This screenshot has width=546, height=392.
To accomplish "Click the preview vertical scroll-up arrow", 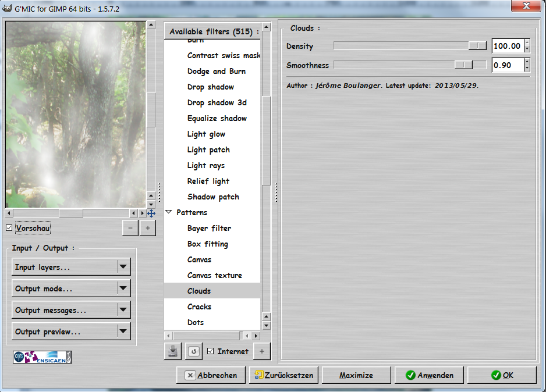I will [151, 24].
